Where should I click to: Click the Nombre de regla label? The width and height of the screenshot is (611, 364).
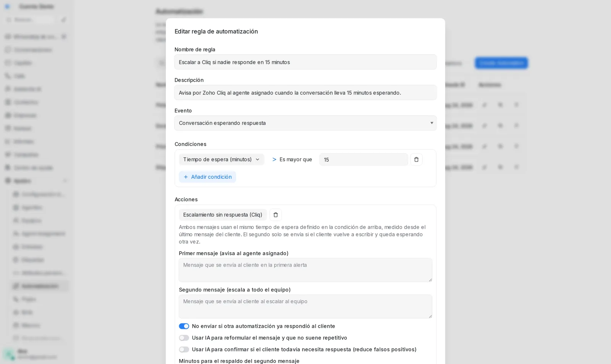pyautogui.click(x=195, y=49)
